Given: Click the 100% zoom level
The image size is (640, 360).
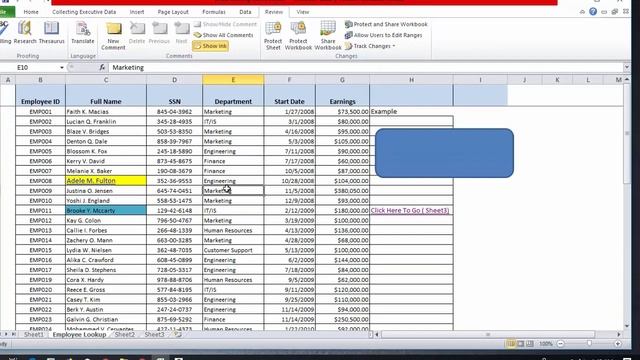Looking at the screenshot, I should [546, 344].
